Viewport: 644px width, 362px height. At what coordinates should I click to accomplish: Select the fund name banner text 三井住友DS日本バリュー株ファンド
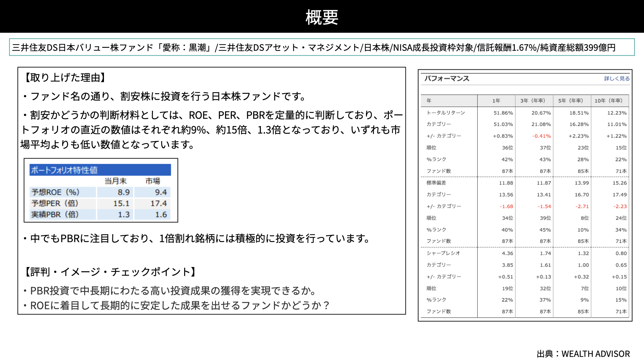click(83, 47)
